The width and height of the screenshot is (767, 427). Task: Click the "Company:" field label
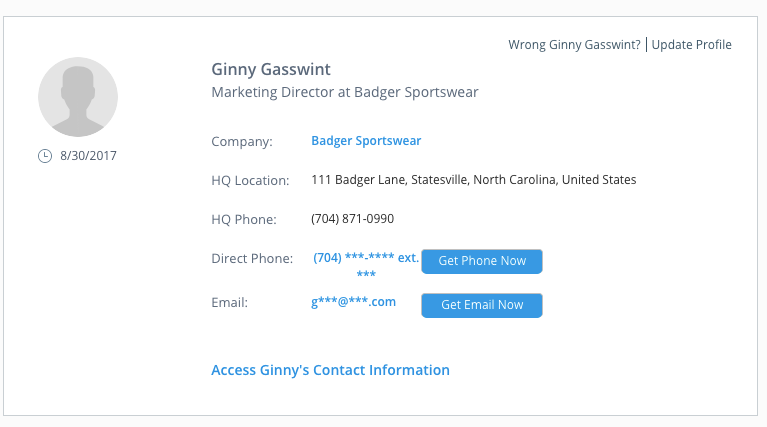pos(242,142)
